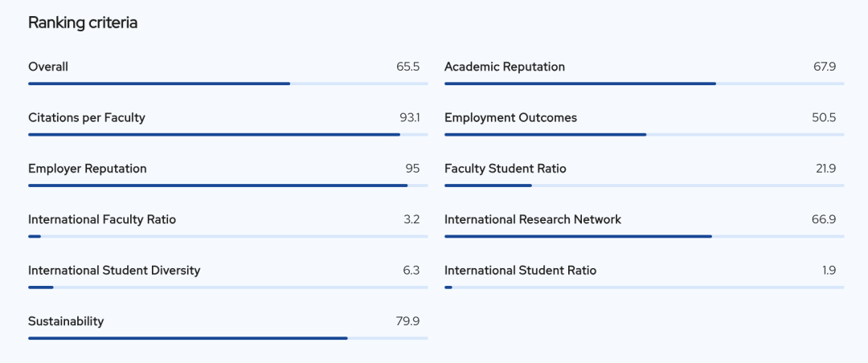Click the Employer Reputation progress bar
The height and width of the screenshot is (363, 868).
(227, 186)
